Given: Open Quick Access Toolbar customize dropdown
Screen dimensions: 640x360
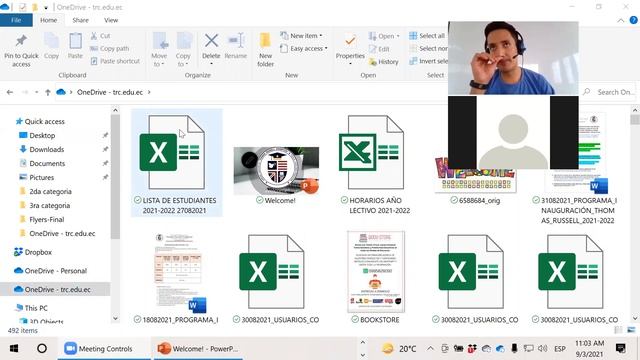Looking at the screenshot, I should (x=46, y=7).
